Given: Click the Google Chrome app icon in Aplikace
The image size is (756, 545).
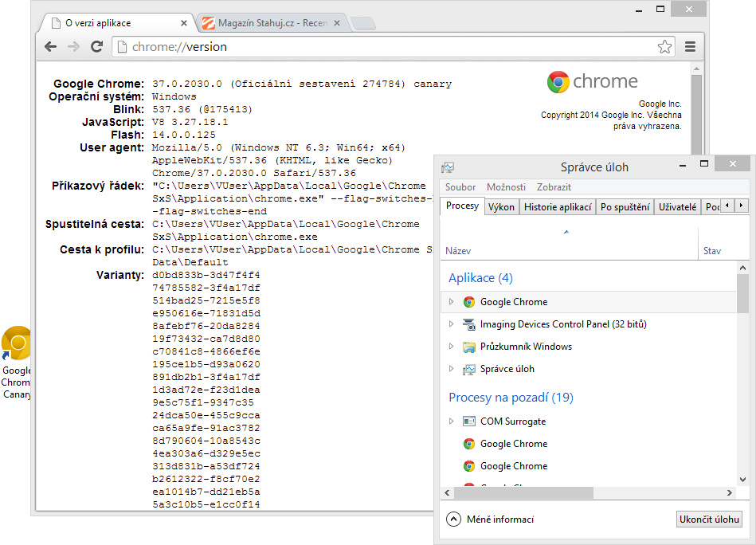Looking at the screenshot, I should [x=469, y=302].
